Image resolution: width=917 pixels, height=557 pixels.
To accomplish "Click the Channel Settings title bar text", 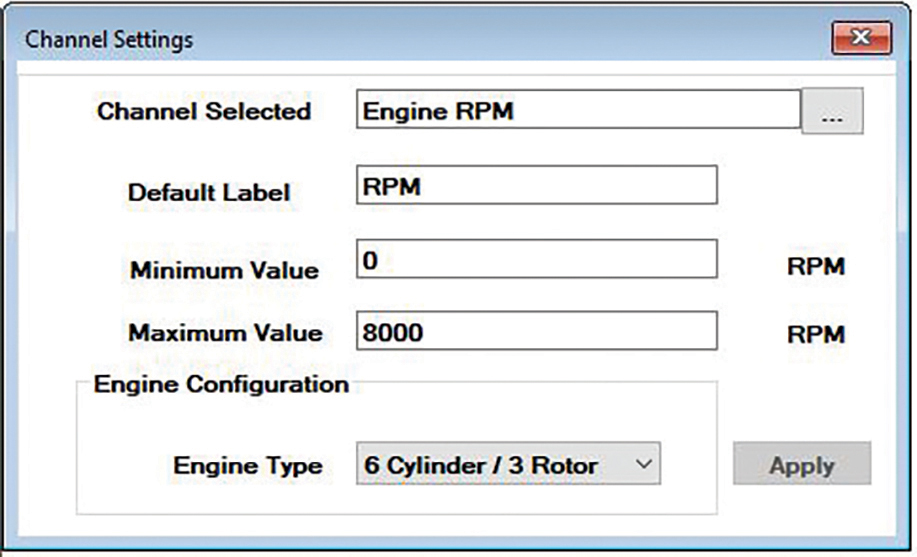I will point(110,41).
